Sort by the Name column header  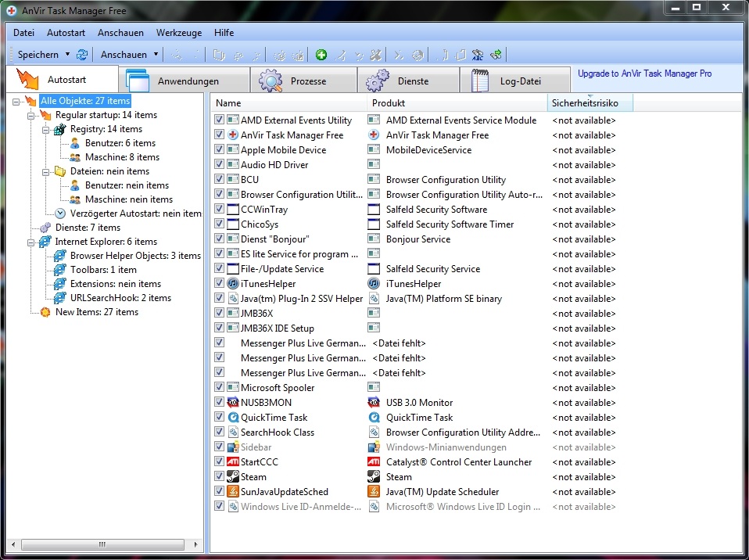coord(288,102)
